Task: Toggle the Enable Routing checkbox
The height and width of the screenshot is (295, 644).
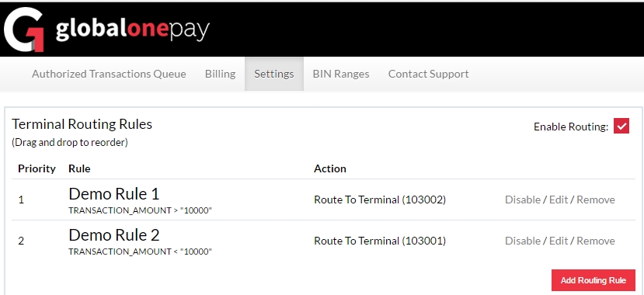Action: coord(621,127)
